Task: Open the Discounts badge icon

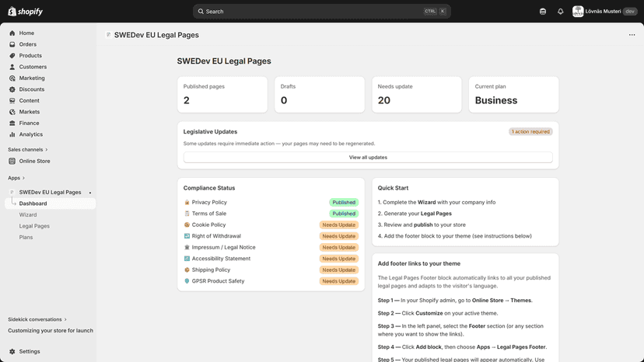Action: (12, 89)
